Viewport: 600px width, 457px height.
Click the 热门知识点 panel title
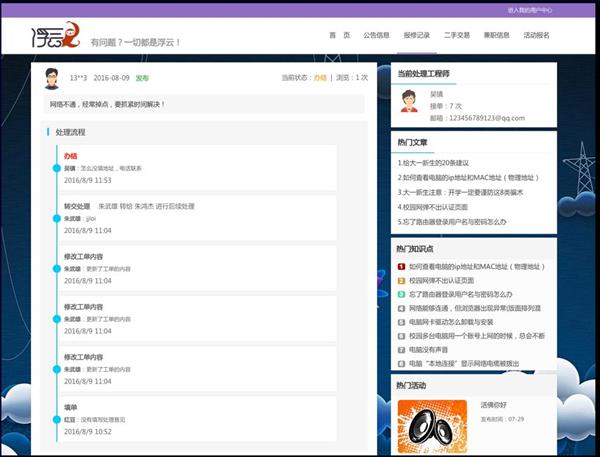415,249
